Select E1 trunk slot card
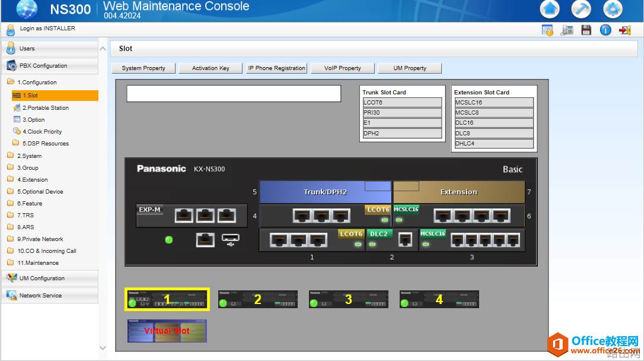 (x=402, y=123)
